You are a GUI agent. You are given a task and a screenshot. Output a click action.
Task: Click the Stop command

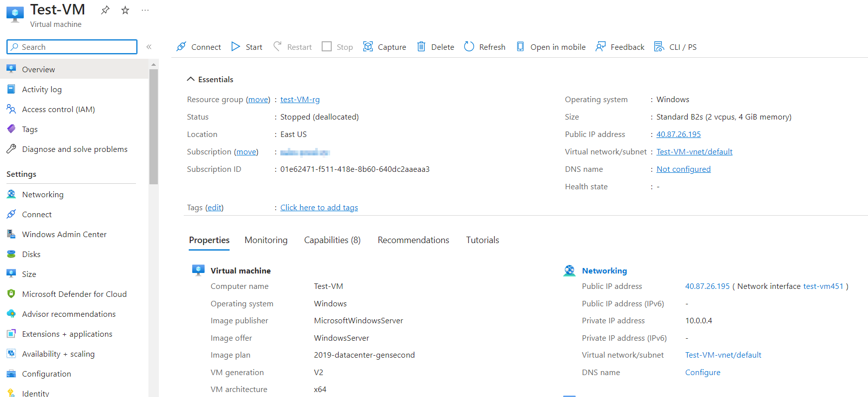pos(337,47)
